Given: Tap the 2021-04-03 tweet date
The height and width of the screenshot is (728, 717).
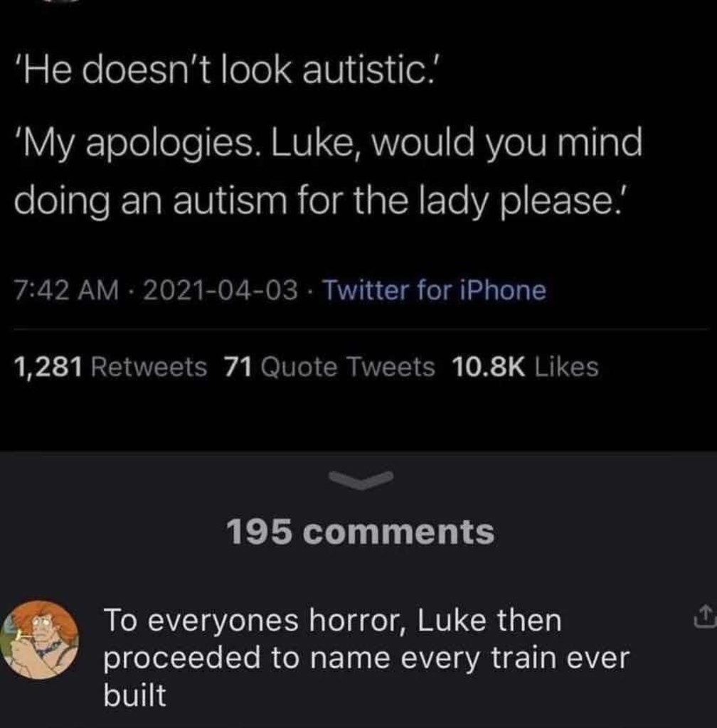Looking at the screenshot, I should click(220, 290).
